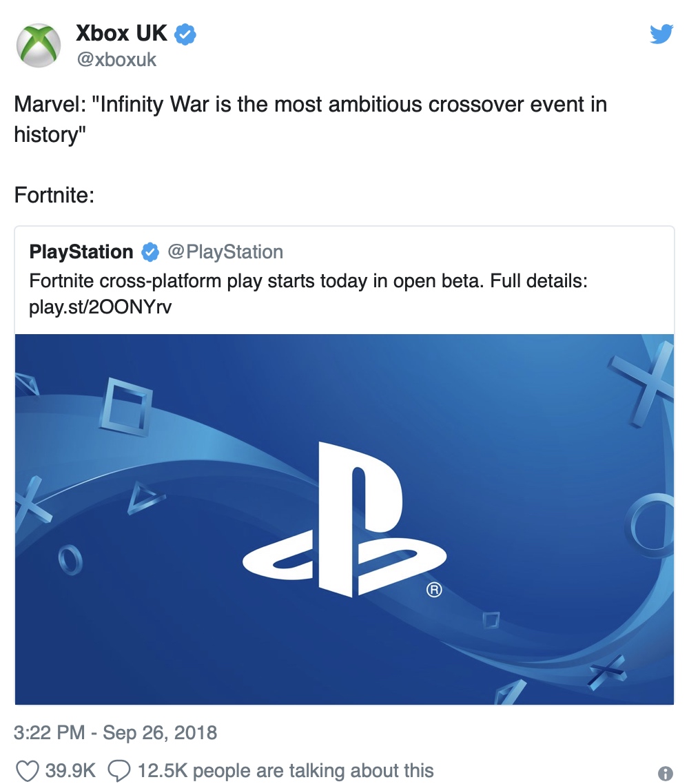Click the "Fortnite:" line of the tweet

(x=54, y=195)
